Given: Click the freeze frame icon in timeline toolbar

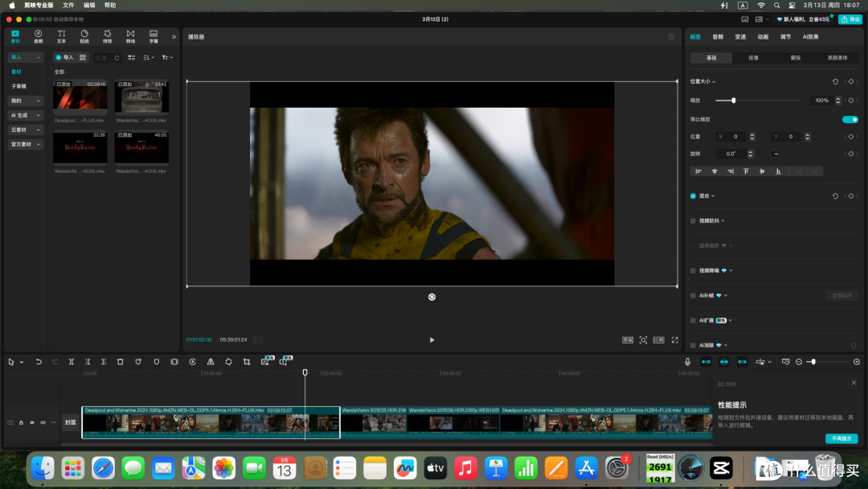Looking at the screenshot, I should pos(174,362).
